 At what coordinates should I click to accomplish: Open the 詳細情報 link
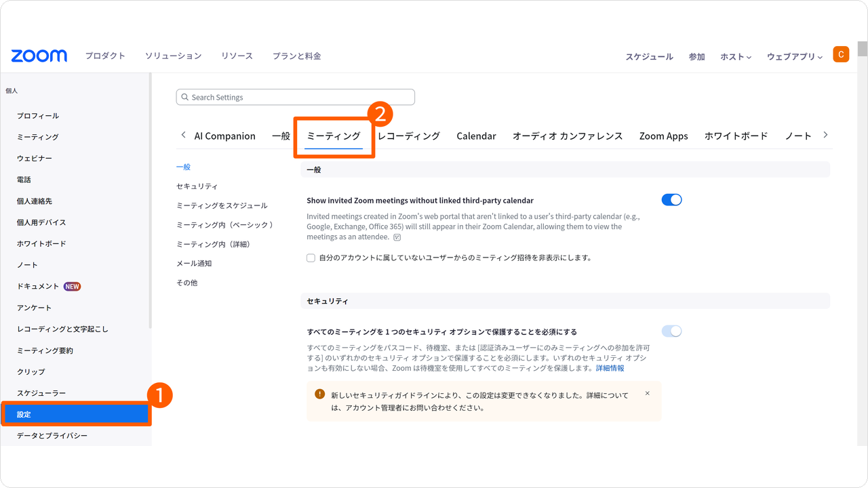click(x=610, y=368)
